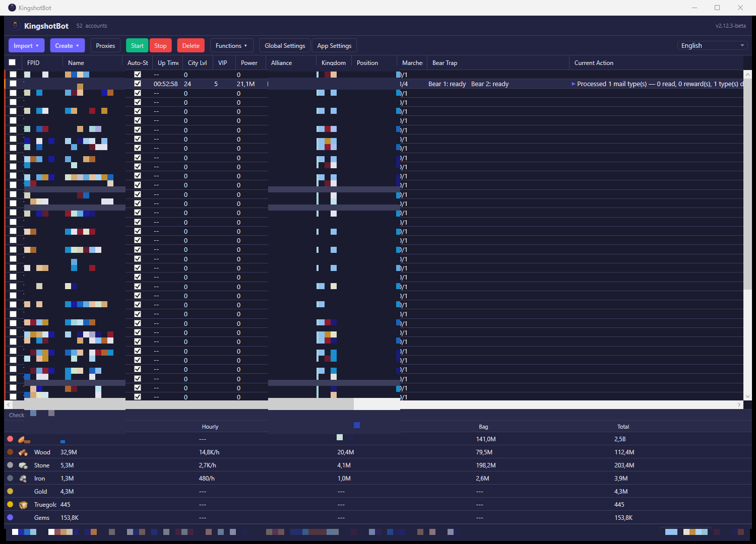Click the Alliance column header

(291, 62)
